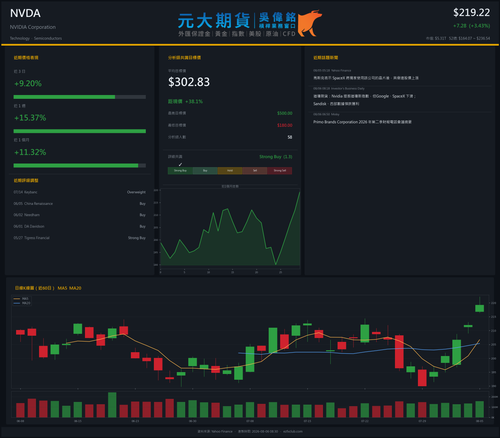Open the SpaceX news headline from Yahoo Finance
Viewport: 500px width, 438px height.
tap(366, 78)
